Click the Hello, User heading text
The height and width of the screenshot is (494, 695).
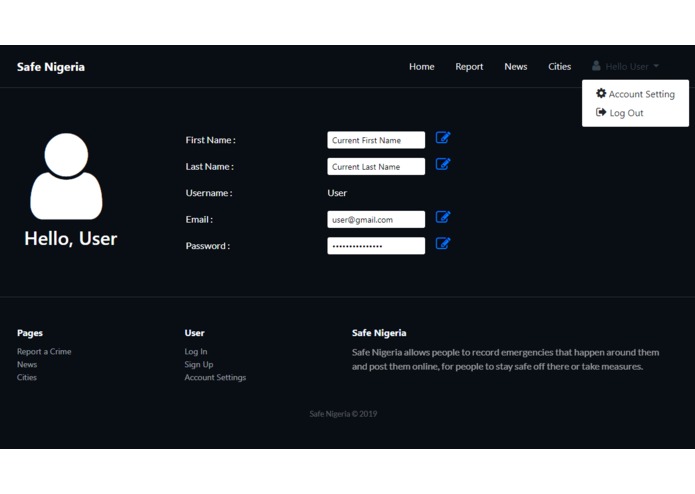71,239
